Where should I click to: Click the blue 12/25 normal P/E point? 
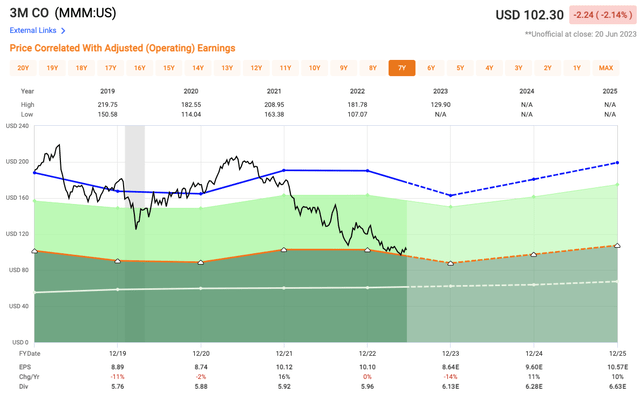pyautogui.click(x=617, y=163)
